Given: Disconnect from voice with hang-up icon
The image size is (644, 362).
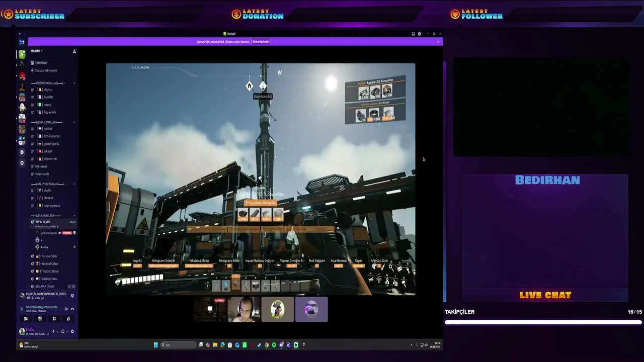Looking at the screenshot, I should (72, 309).
